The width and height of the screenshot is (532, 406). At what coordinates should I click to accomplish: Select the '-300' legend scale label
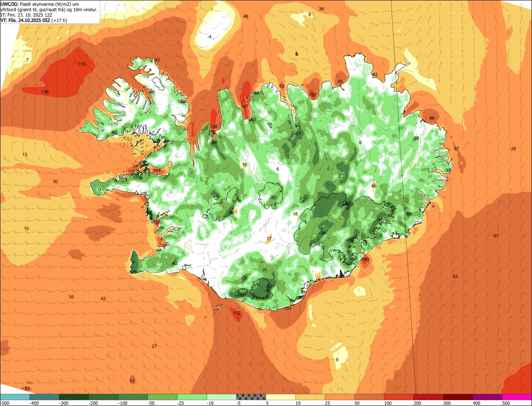(x=64, y=403)
